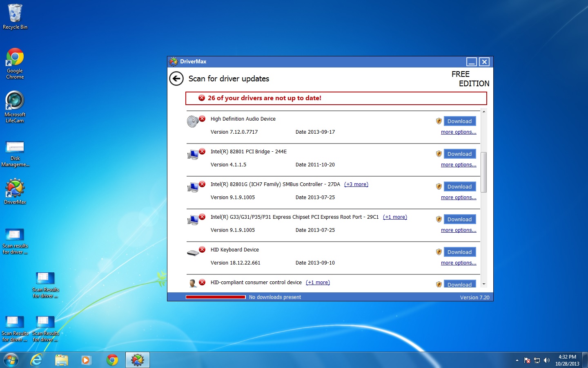
Task: Click 'Version 18.12.22.661' text
Action: point(235,263)
